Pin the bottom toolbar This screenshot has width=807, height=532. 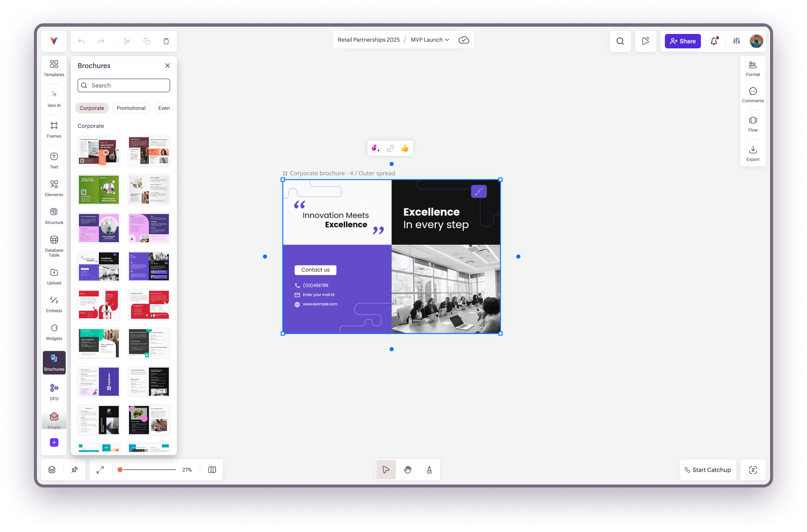pos(74,470)
